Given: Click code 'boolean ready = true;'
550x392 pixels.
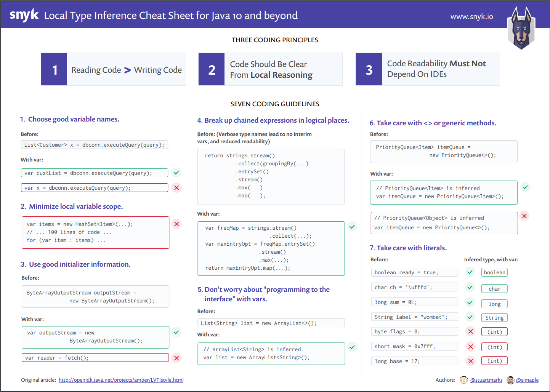Looking at the screenshot, I should coord(415,272).
